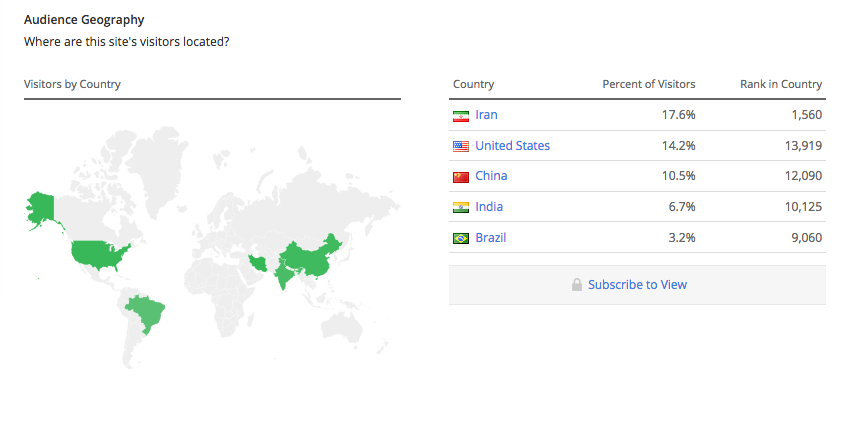Click the Brazil flag icon
Screen dimensions: 842x425
click(x=461, y=238)
